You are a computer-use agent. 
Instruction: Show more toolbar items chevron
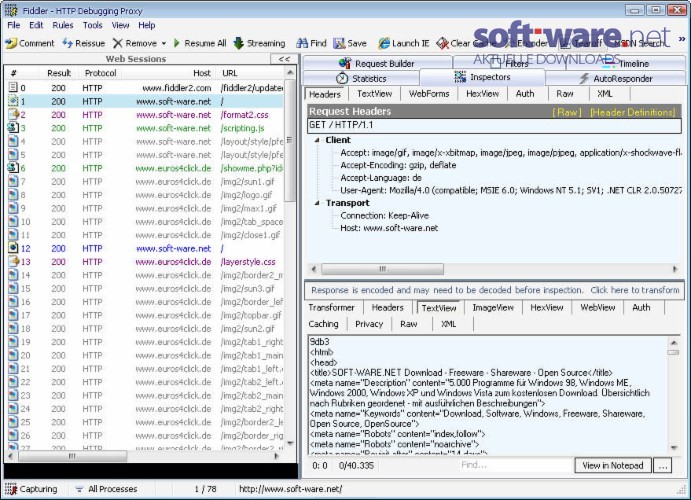tap(682, 39)
